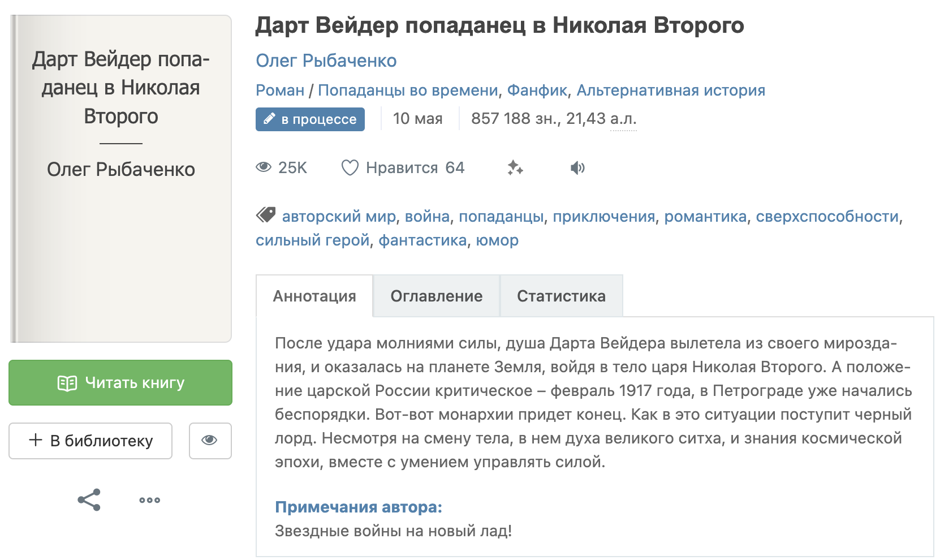Click the 'в процессе' status badge

310,119
